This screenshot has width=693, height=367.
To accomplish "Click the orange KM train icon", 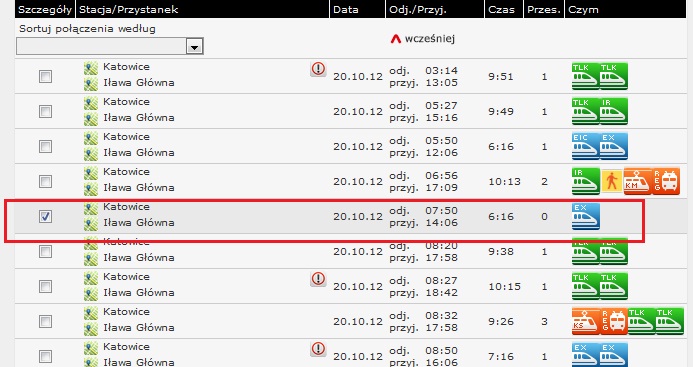I will pyautogui.click(x=638, y=181).
